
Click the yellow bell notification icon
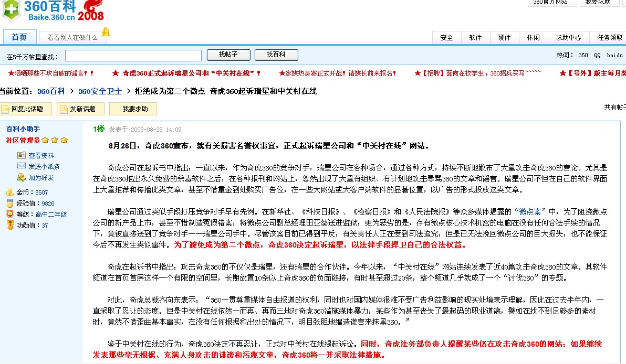point(106,32)
